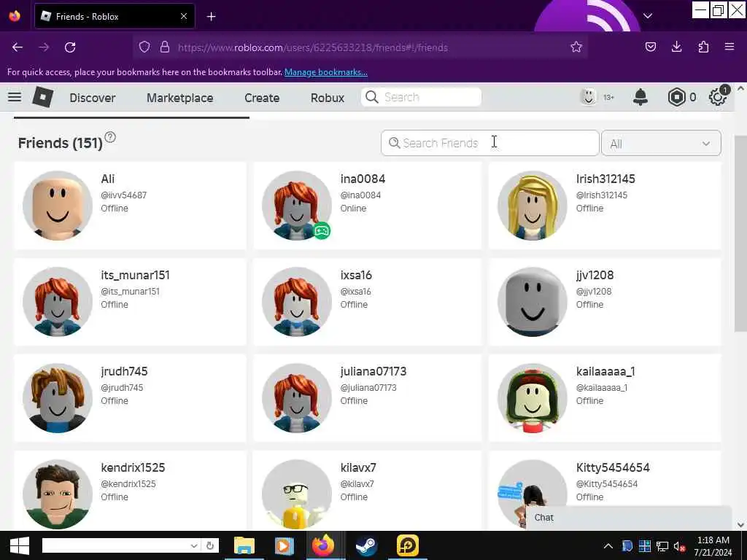This screenshot has width=747, height=560.
Task: Click the Firefox taskbar icon
Action: [323, 545]
